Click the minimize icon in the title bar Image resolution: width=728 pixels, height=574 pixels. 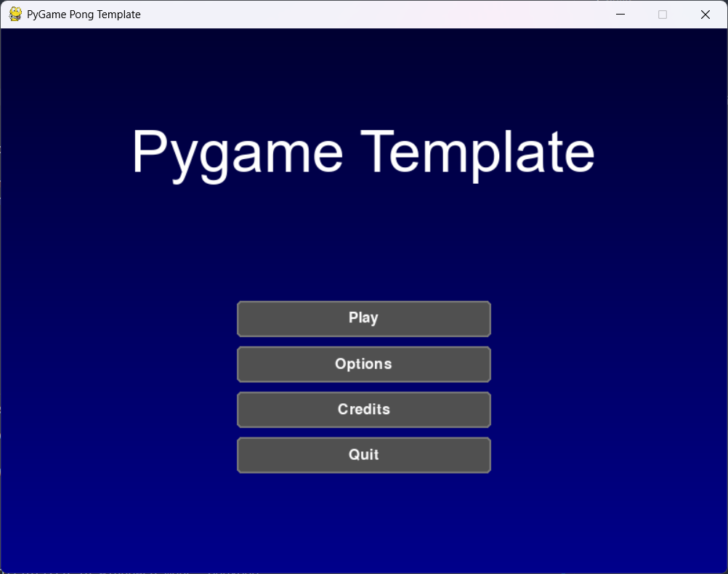click(x=620, y=14)
